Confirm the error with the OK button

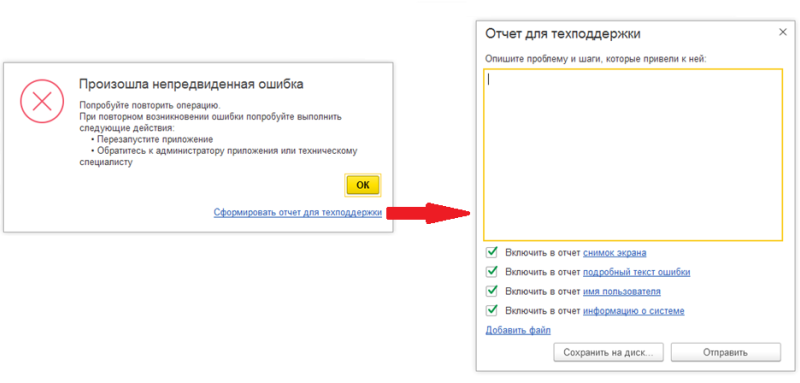[x=363, y=185]
